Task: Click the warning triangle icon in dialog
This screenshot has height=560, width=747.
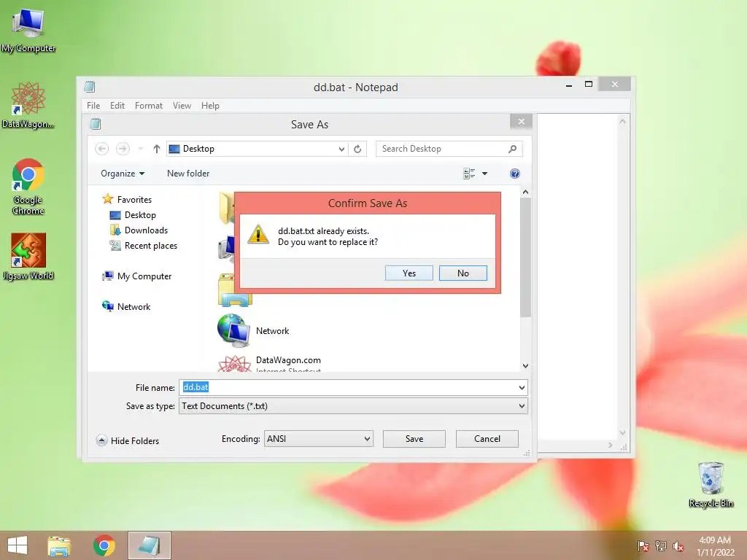Action: [258, 234]
